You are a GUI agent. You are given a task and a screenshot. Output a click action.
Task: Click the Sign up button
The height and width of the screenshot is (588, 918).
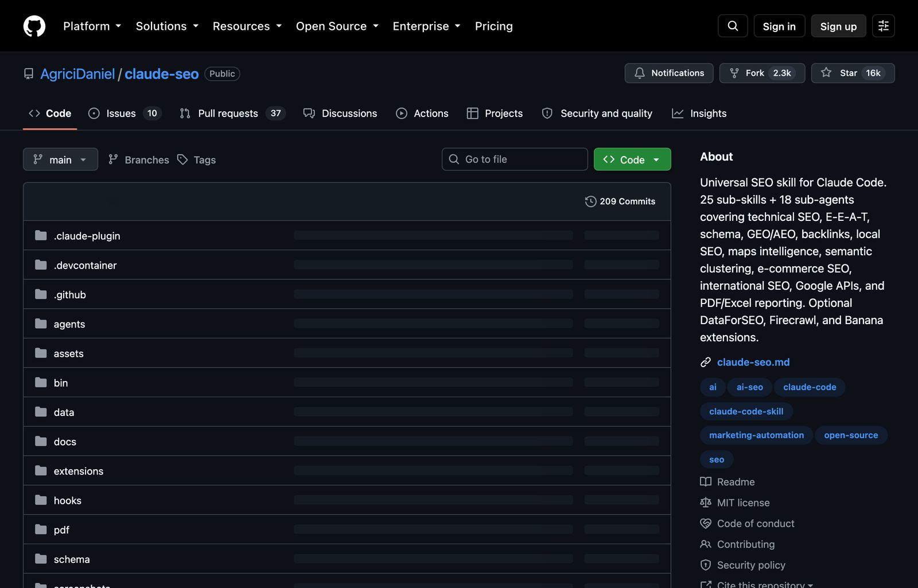[838, 26]
